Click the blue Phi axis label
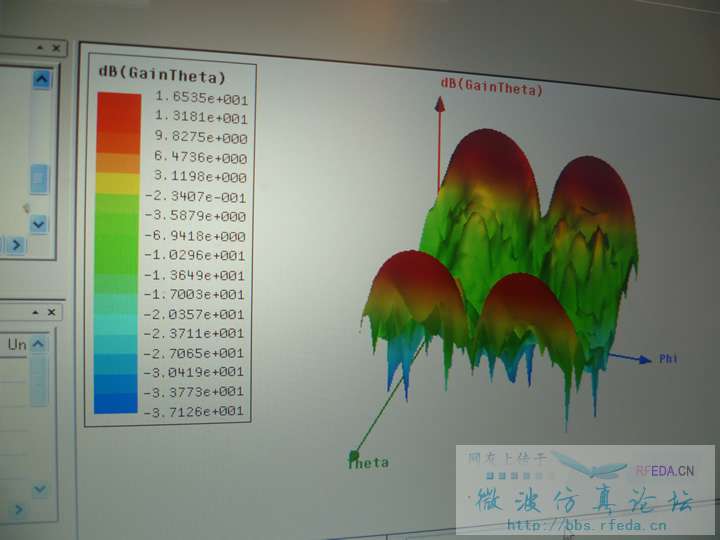The height and width of the screenshot is (540, 720). coord(668,359)
